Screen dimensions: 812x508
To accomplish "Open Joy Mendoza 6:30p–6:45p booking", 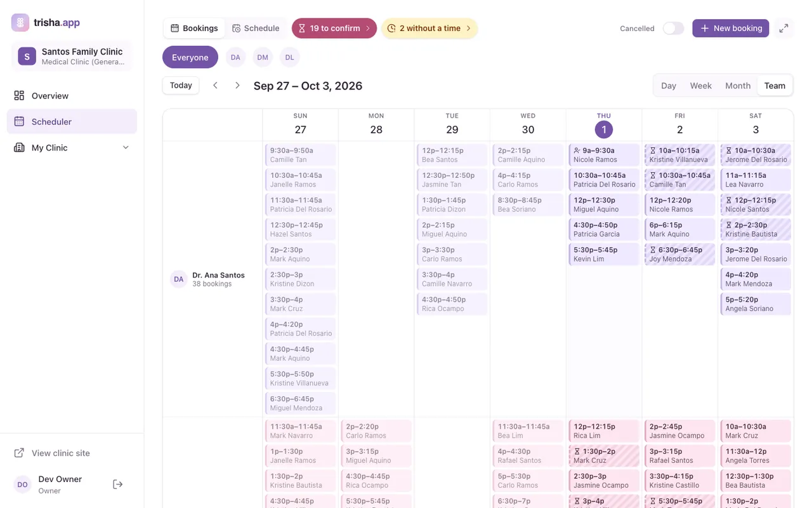I will [680, 255].
